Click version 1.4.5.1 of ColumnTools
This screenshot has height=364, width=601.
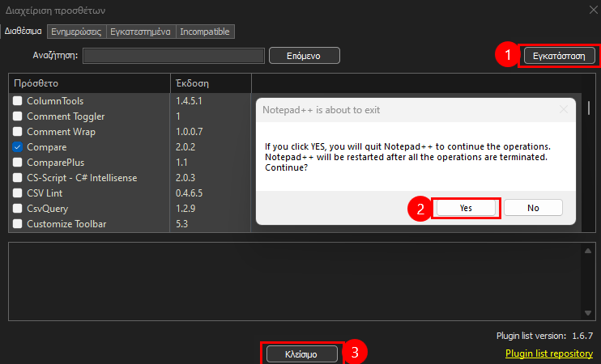coord(189,100)
